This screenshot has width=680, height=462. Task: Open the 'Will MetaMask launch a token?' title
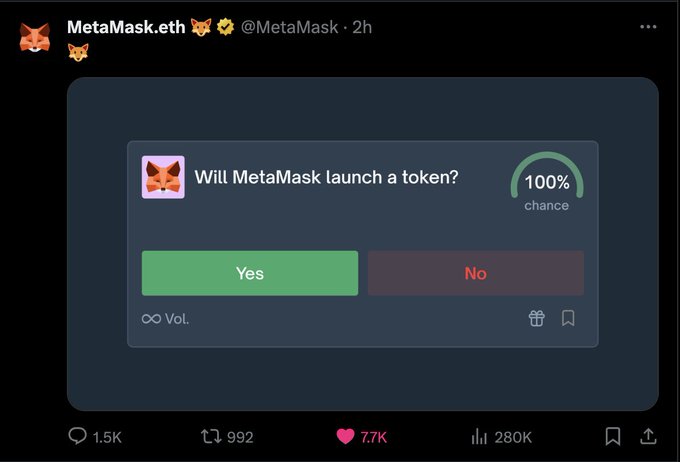(326, 177)
